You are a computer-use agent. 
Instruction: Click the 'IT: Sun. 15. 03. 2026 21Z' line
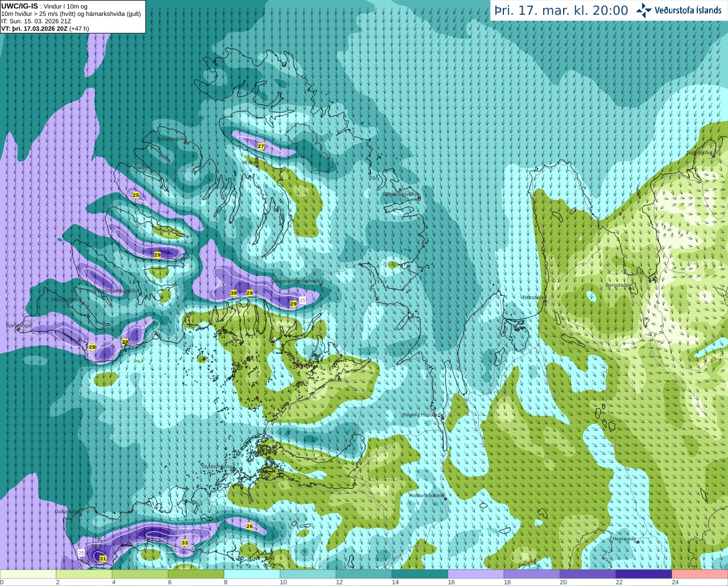point(36,21)
